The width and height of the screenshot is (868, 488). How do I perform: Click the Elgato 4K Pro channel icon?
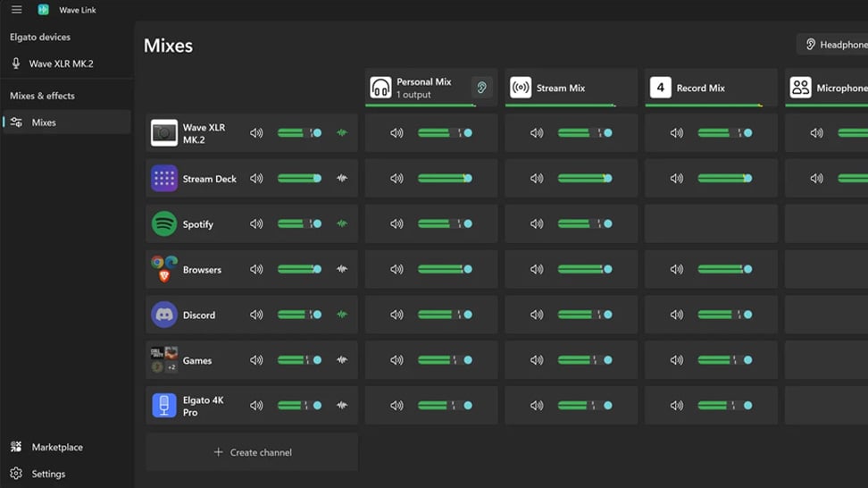pyautogui.click(x=164, y=406)
